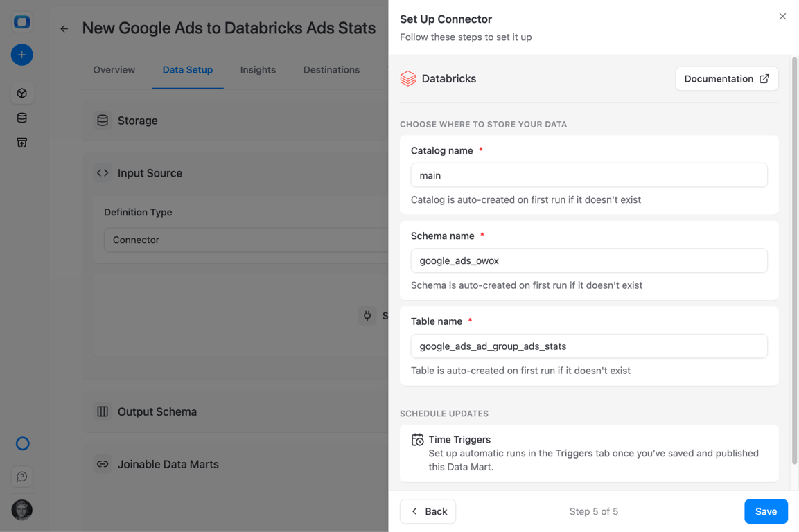The height and width of the screenshot is (532, 799).
Task: Open the cube data marts sidebar icon
Action: pos(22,94)
